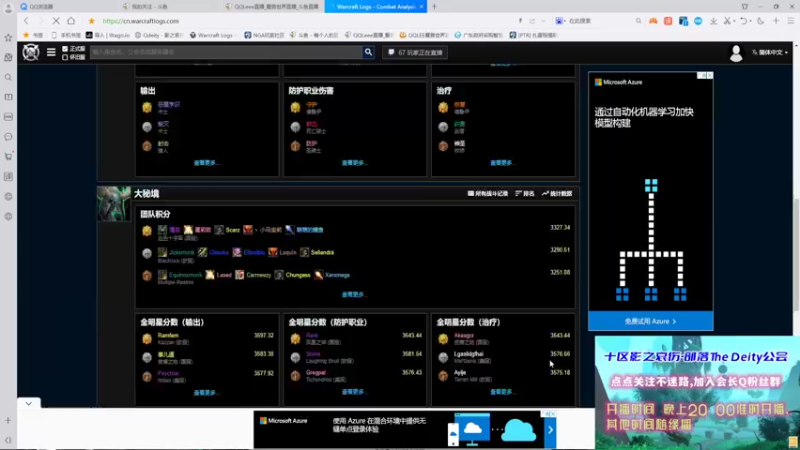Viewport: 800px width, 450px height.
Task: Open sidebar shopping cart icon
Action: (x=8, y=157)
